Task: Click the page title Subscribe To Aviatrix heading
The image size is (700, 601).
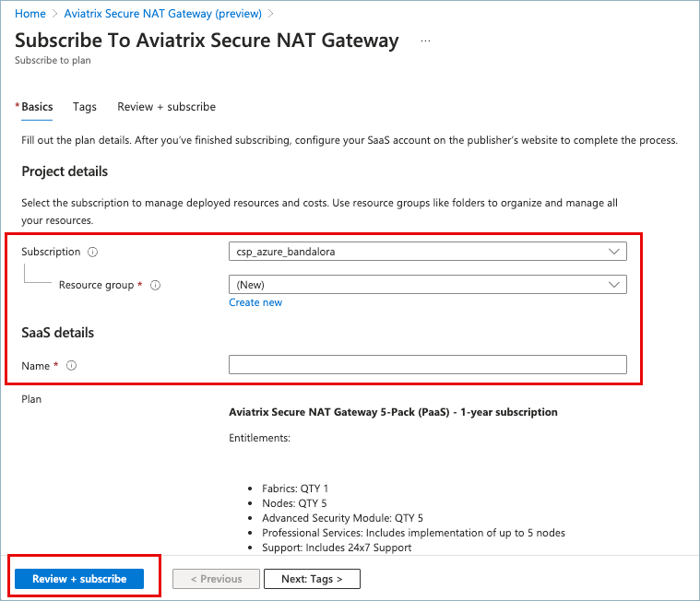Action: pos(208,41)
